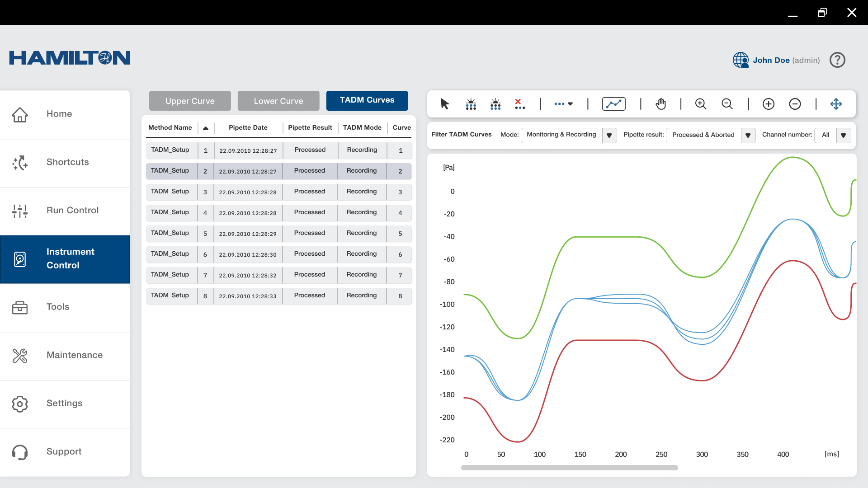Click the four-way move arrows icon

pyautogui.click(x=836, y=104)
